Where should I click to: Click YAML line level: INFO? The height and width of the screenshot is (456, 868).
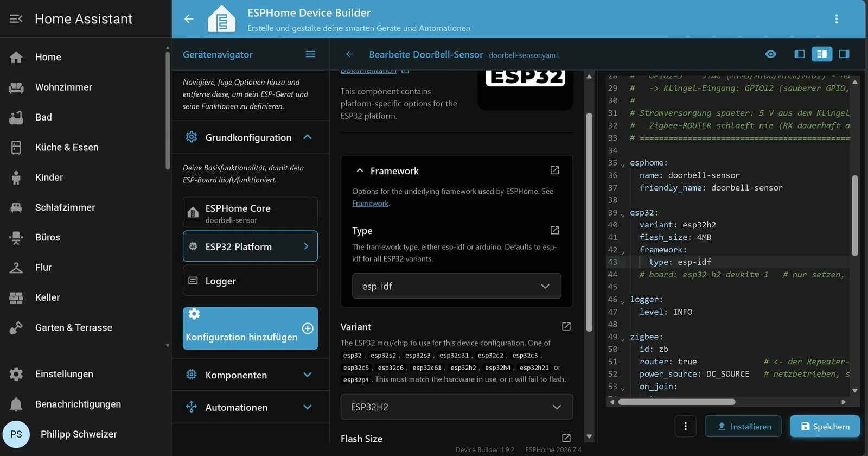[x=666, y=312]
